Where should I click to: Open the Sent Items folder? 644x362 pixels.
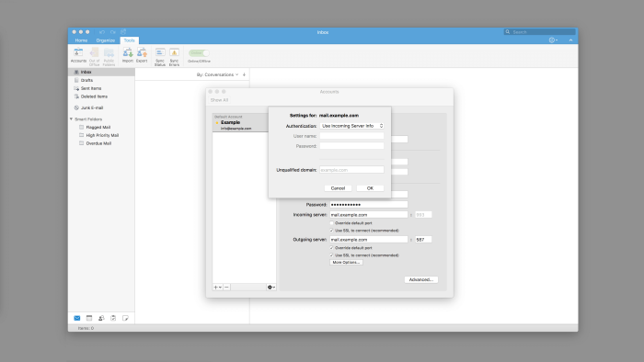pyautogui.click(x=101, y=88)
